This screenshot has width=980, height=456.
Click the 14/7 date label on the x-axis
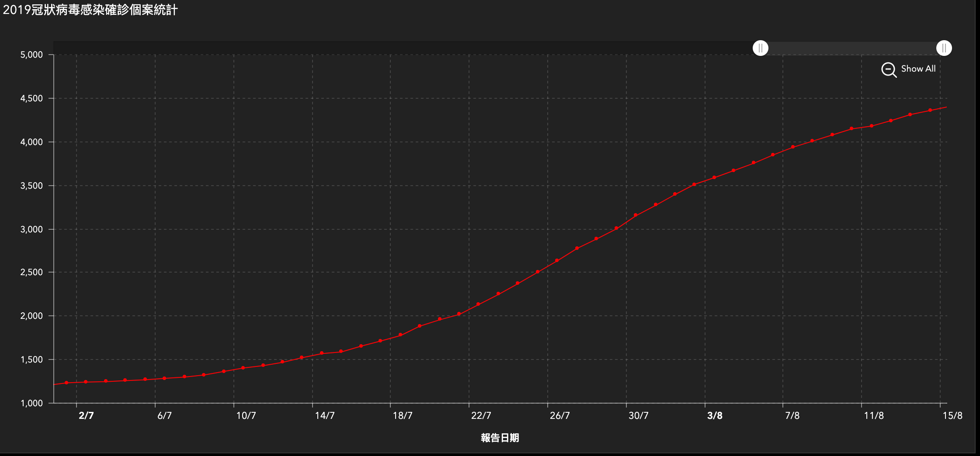pos(325,415)
